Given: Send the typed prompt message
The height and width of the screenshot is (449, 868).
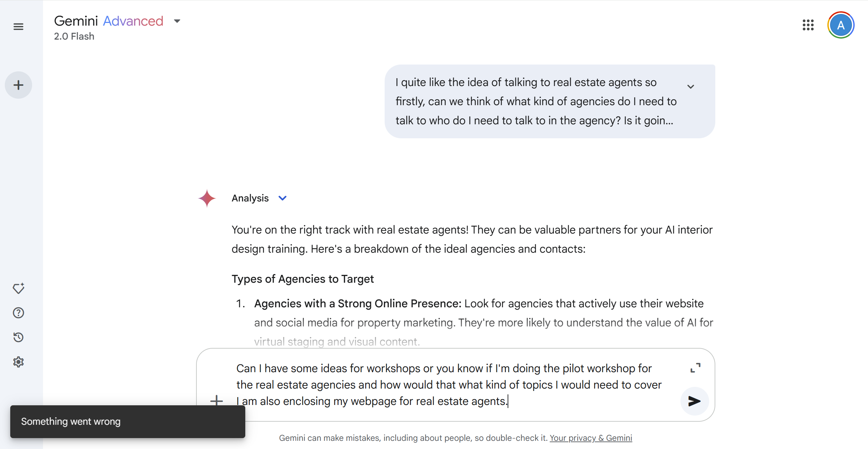Looking at the screenshot, I should pyautogui.click(x=694, y=401).
